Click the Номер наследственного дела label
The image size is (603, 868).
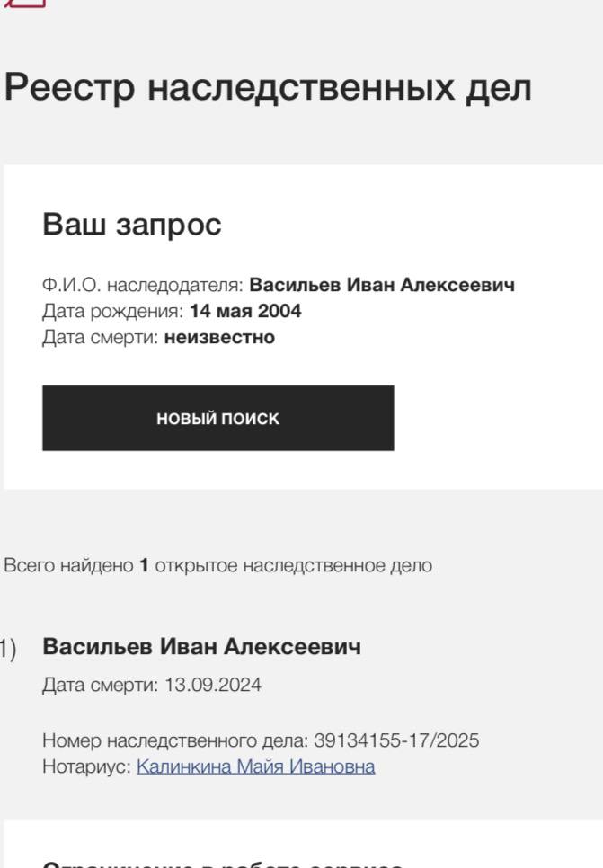coord(175,740)
